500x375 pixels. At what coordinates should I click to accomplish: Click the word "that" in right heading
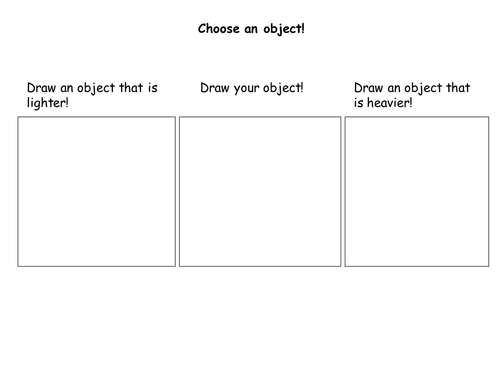click(458, 88)
